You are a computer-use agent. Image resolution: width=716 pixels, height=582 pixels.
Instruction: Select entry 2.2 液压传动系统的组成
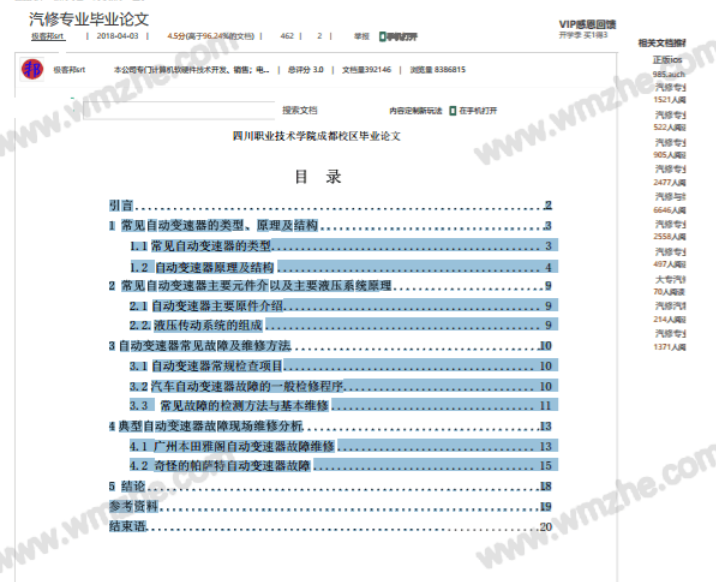343,325
